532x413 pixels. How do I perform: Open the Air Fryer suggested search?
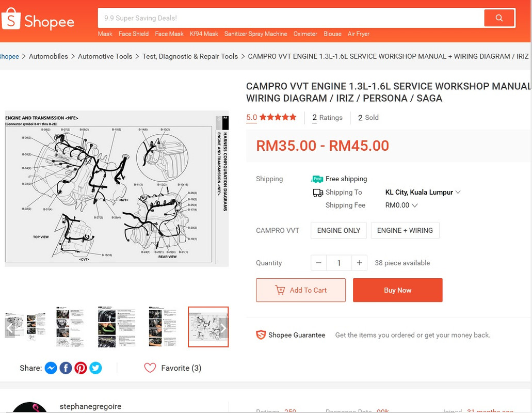click(358, 34)
